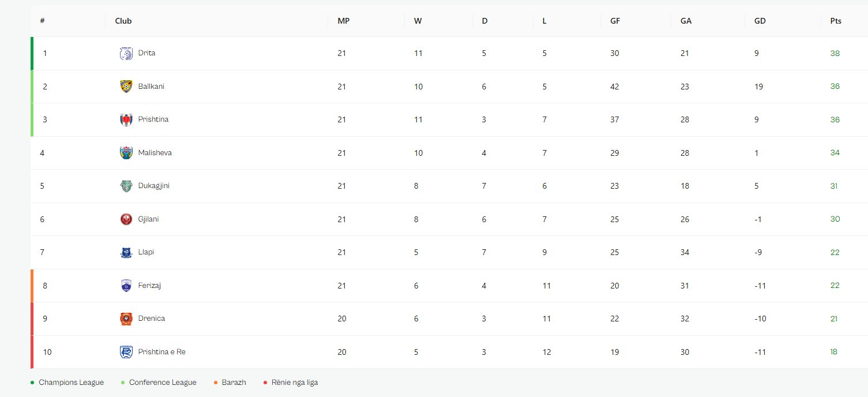Sort table by GD column header
The width and height of the screenshot is (868, 397).
point(760,21)
